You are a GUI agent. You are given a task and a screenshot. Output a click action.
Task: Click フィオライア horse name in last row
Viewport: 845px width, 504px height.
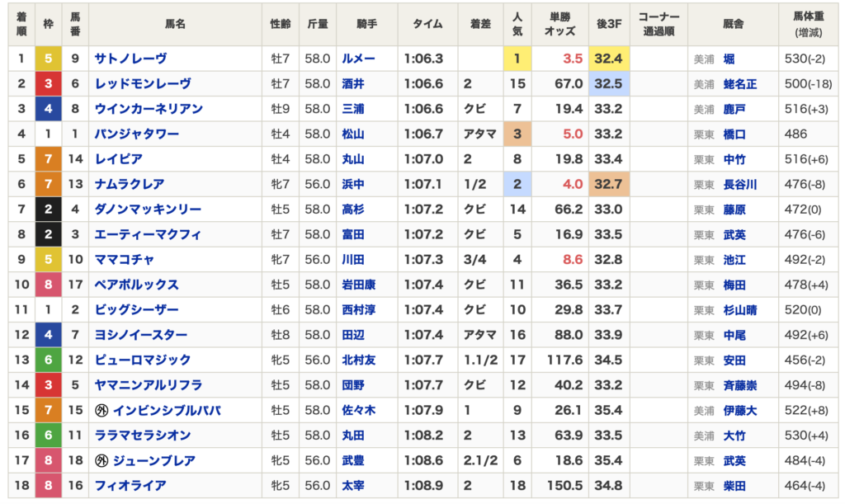click(130, 485)
